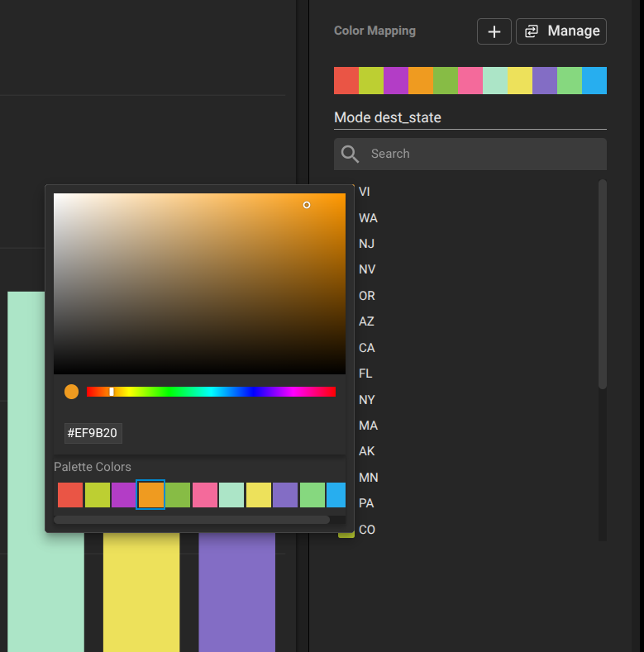644x652 pixels.
Task: Select the red swatch in Palette Colors
Action: (x=70, y=495)
